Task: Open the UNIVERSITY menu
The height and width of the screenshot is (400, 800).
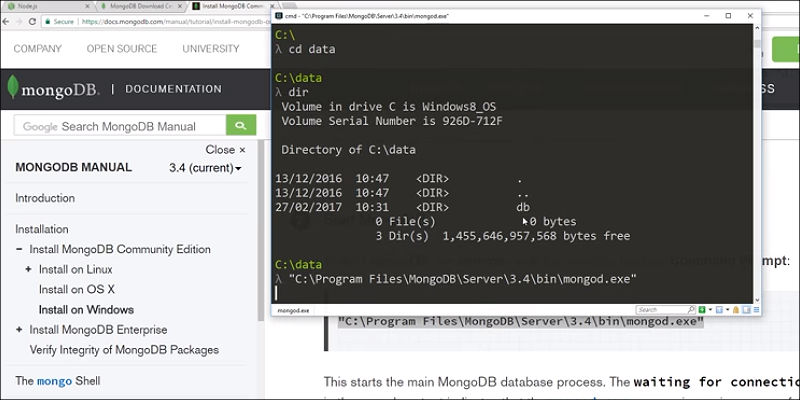Action: pos(211,48)
